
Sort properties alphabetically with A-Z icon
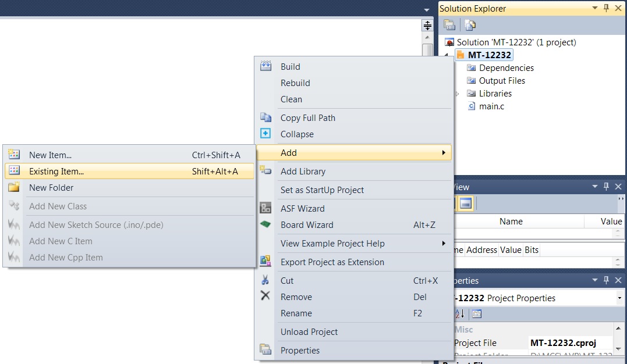(x=459, y=314)
